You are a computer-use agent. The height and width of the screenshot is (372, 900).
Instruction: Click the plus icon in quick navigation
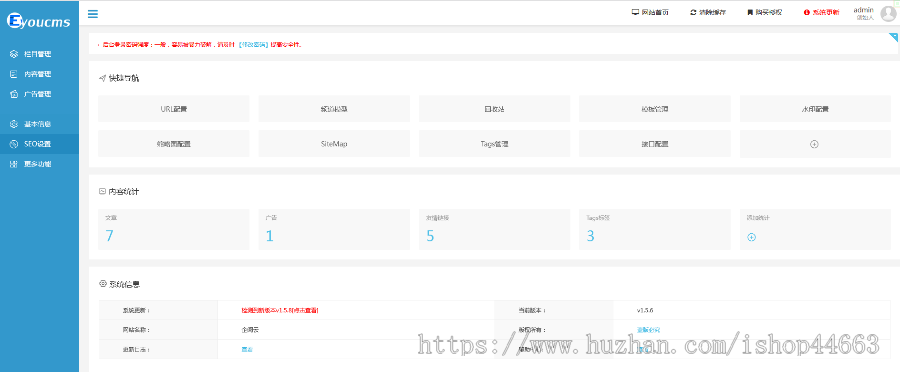pyautogui.click(x=814, y=144)
